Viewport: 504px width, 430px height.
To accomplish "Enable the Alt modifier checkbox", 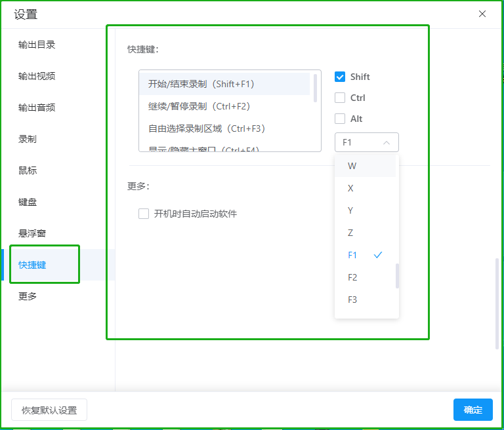I will coord(340,119).
